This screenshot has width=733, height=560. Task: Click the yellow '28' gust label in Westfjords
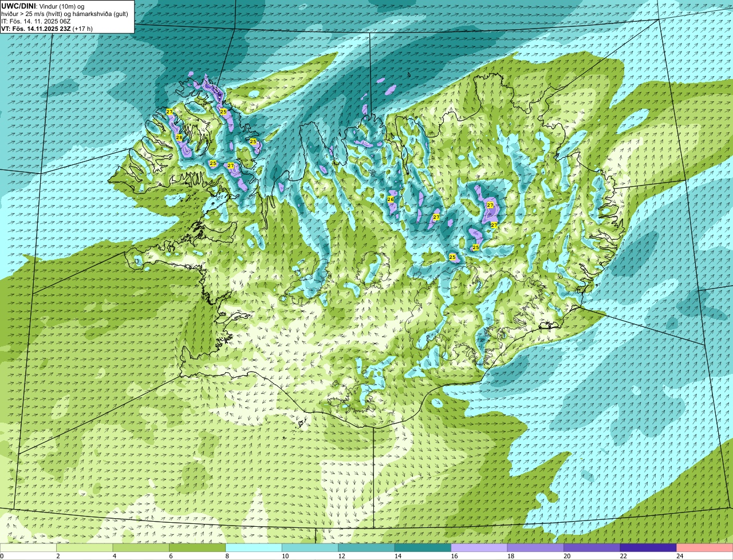[x=179, y=137]
